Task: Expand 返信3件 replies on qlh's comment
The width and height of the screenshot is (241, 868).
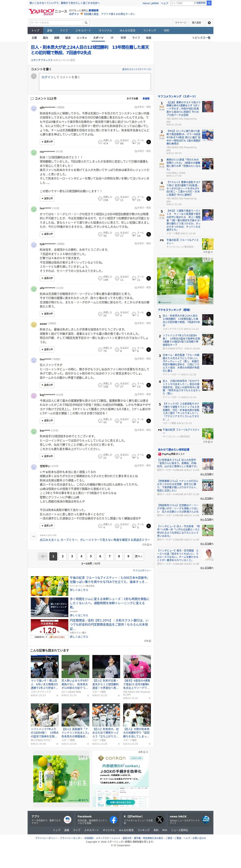Action: click(47, 142)
